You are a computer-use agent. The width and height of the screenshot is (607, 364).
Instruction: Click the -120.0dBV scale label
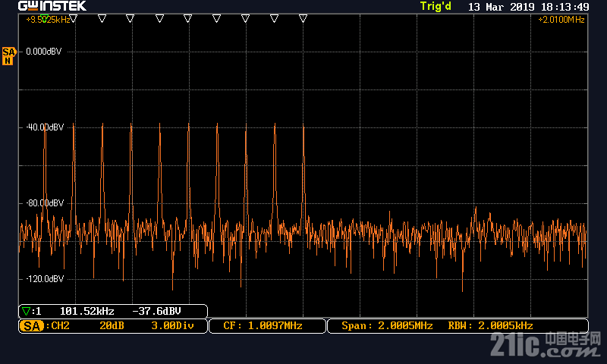click(x=45, y=279)
